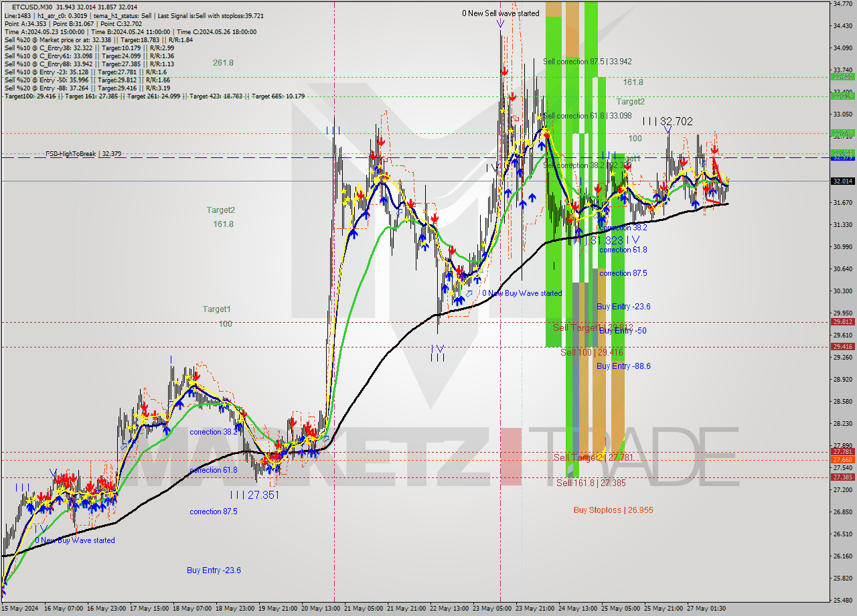Viewport: 857px width, 616px height.
Task: Click the left 'Target2' green label
Action: tap(220, 210)
